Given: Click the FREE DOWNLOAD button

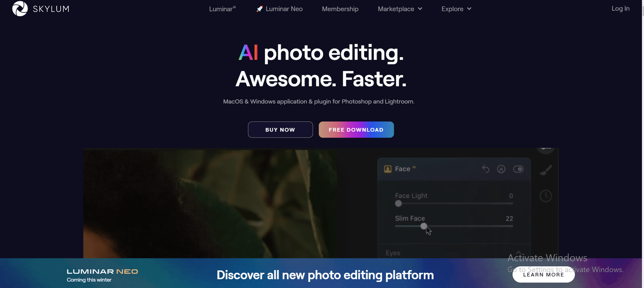Looking at the screenshot, I should pyautogui.click(x=356, y=130).
